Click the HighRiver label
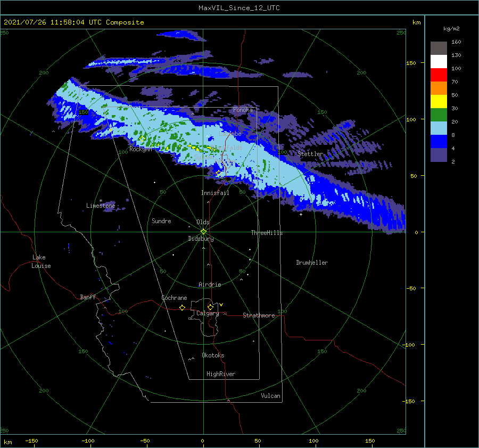The image size is (479, 448). (x=221, y=374)
